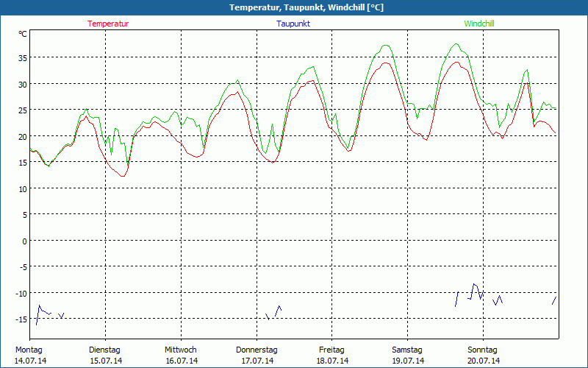Click the date 16.07.14

pyautogui.click(x=182, y=361)
